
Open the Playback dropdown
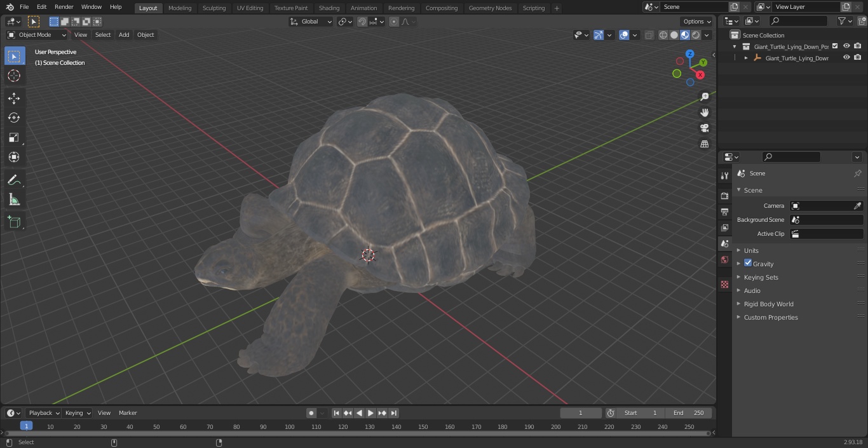click(x=43, y=413)
